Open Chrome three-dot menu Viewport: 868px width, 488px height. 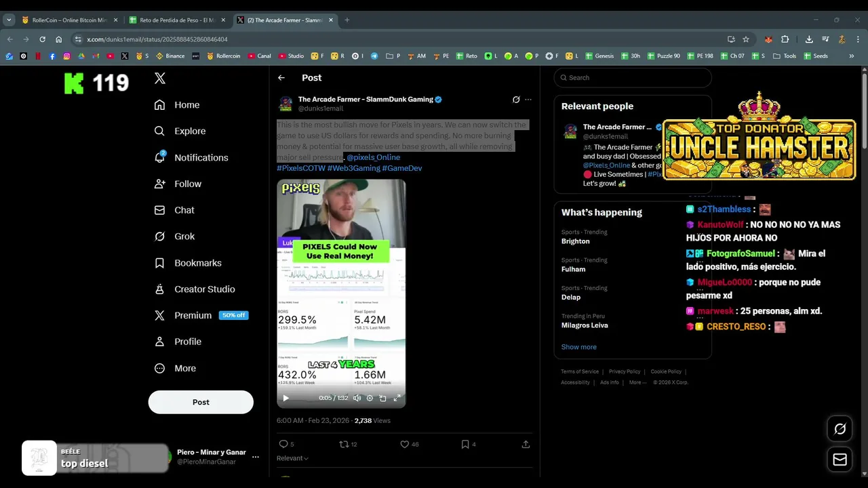coord(858,39)
